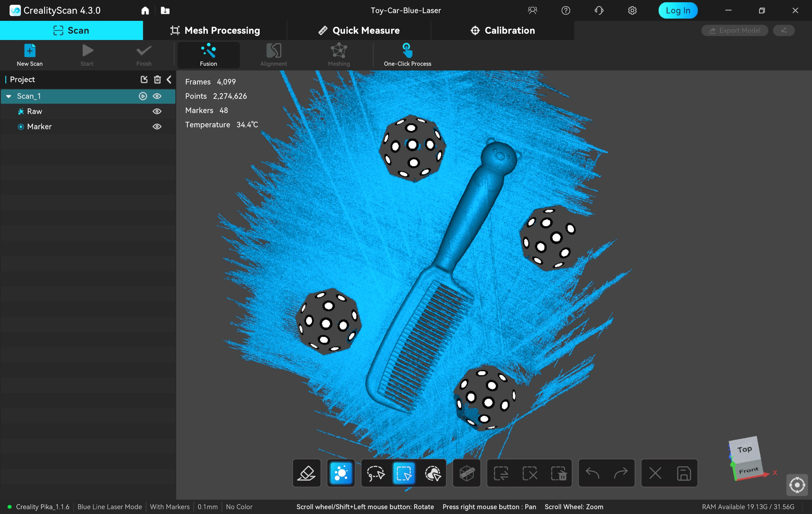Image resolution: width=812 pixels, height=514 pixels.
Task: Open the settings gear icon
Action: tap(632, 10)
